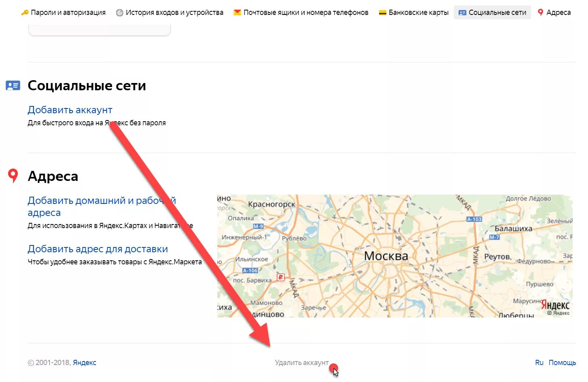Open the Пароли и авторизация tab
This screenshot has width=588, height=382.
pos(64,12)
